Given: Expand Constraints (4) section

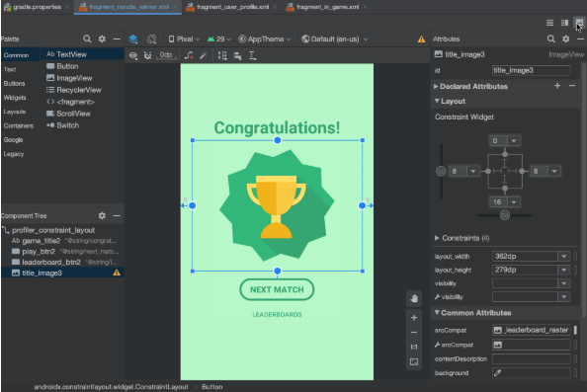Looking at the screenshot, I should [x=437, y=238].
